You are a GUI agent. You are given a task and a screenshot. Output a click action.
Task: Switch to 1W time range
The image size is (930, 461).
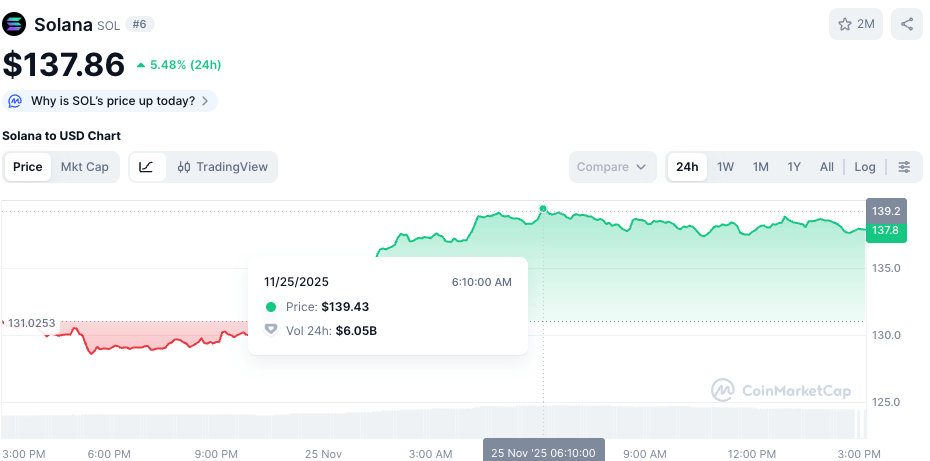726,167
